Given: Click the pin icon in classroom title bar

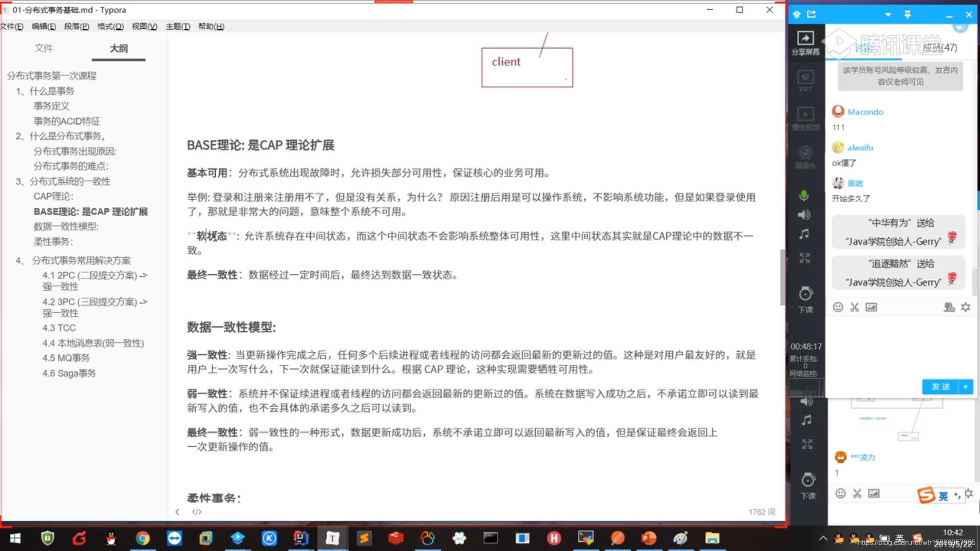Looking at the screenshot, I should click(x=908, y=15).
